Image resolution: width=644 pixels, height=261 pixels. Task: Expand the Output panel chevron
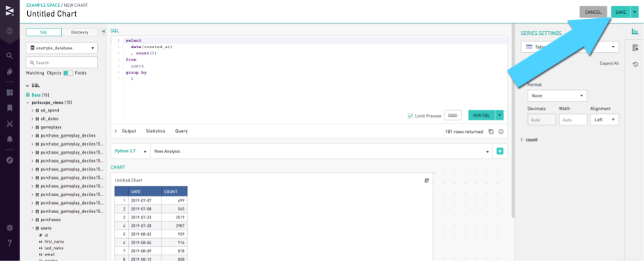coord(116,131)
